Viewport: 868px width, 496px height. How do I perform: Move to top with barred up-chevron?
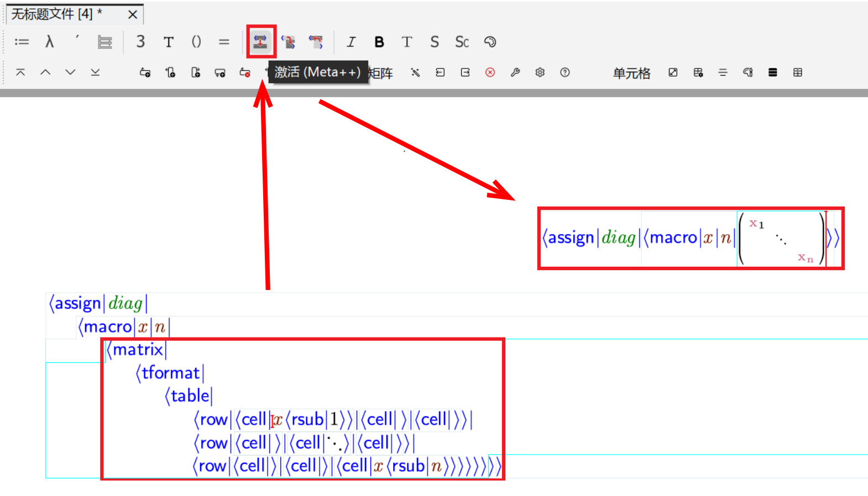tap(20, 72)
